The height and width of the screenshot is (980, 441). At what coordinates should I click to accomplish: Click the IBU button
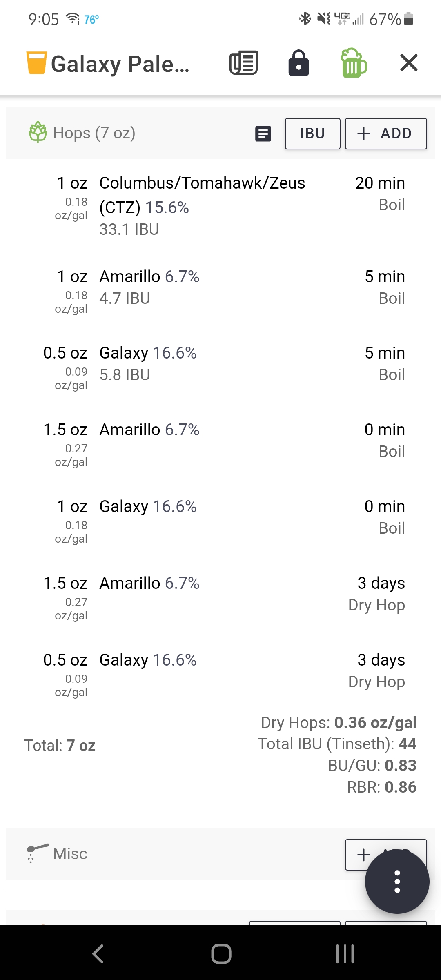[x=312, y=134]
